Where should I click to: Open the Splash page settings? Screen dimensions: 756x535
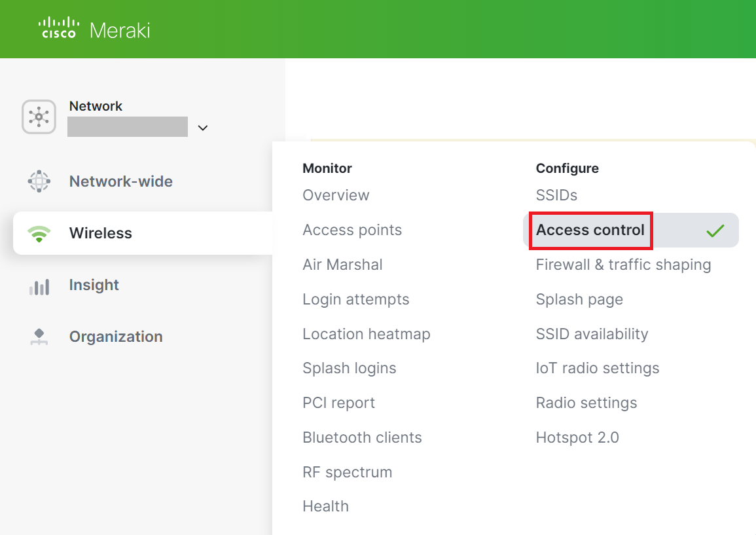click(579, 299)
